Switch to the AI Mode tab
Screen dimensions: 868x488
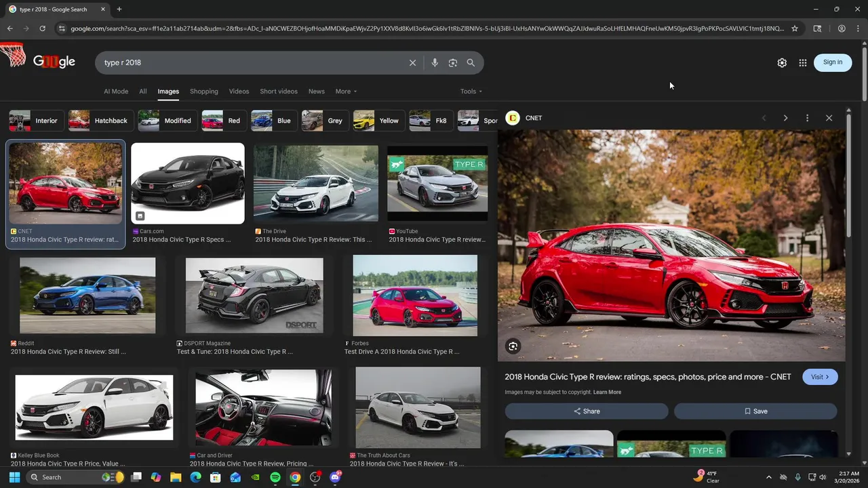click(x=116, y=91)
